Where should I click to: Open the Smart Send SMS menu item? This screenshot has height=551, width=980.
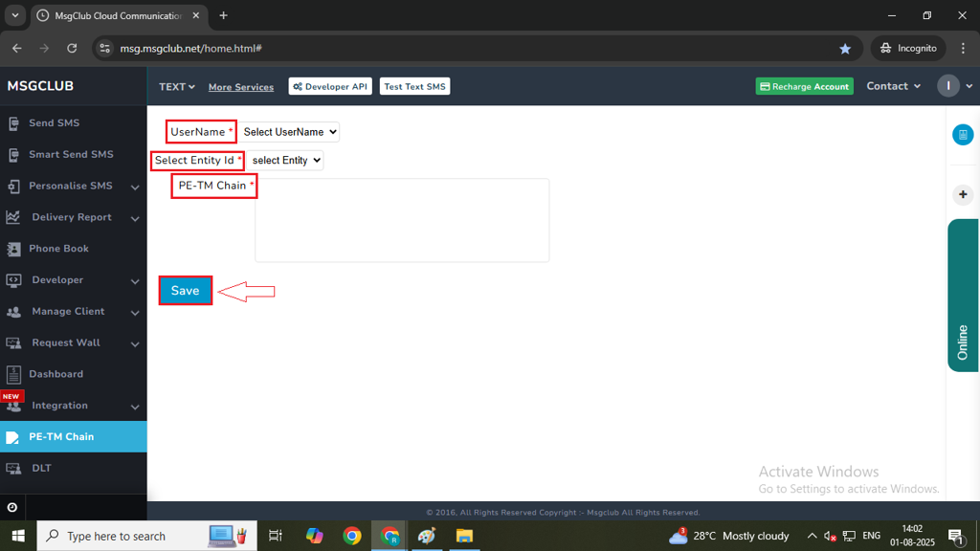tap(73, 154)
